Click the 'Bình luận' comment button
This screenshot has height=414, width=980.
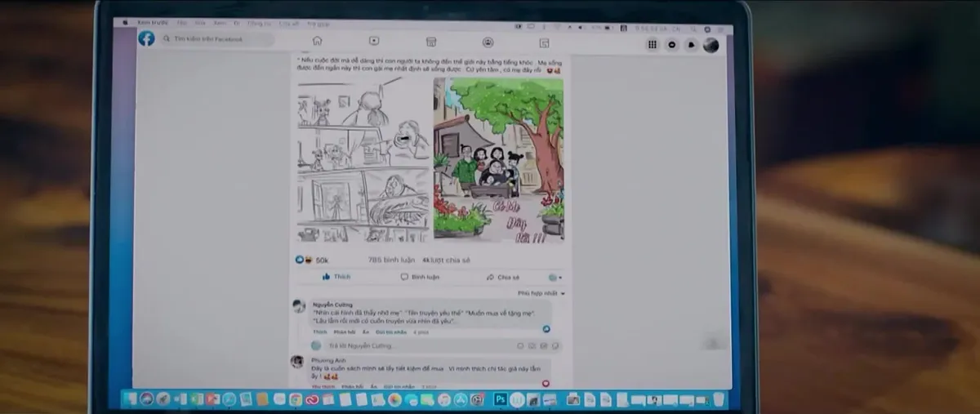[x=420, y=277]
